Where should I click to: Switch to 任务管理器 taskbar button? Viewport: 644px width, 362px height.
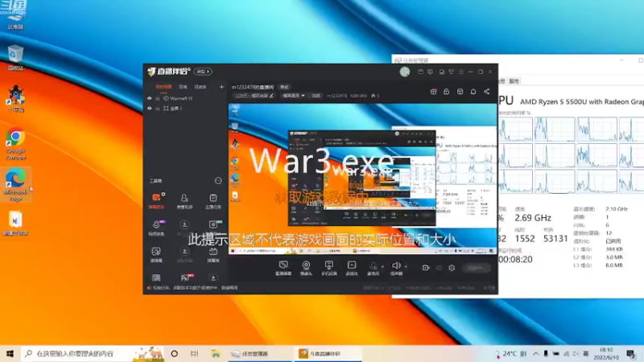point(260,353)
